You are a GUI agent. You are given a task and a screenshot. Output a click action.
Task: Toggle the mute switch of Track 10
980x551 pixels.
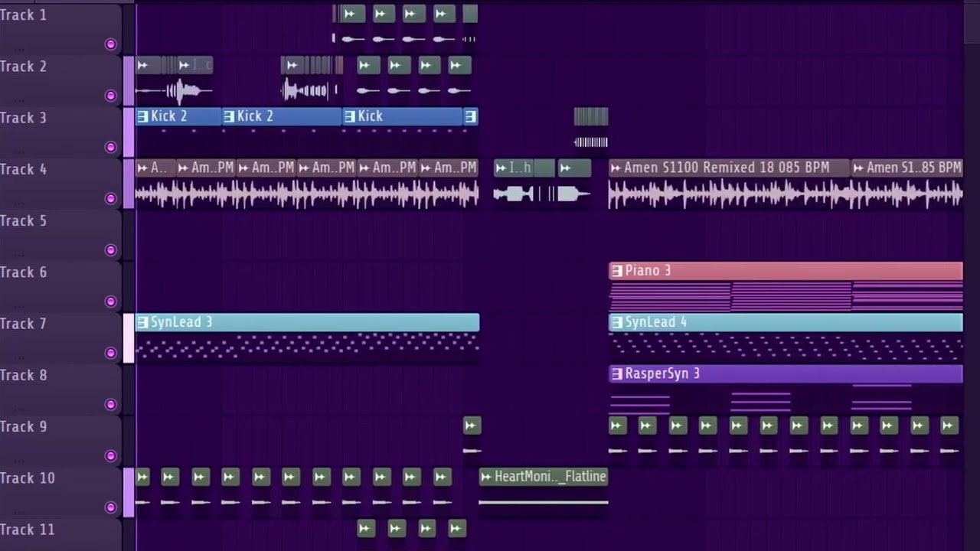pos(110,507)
